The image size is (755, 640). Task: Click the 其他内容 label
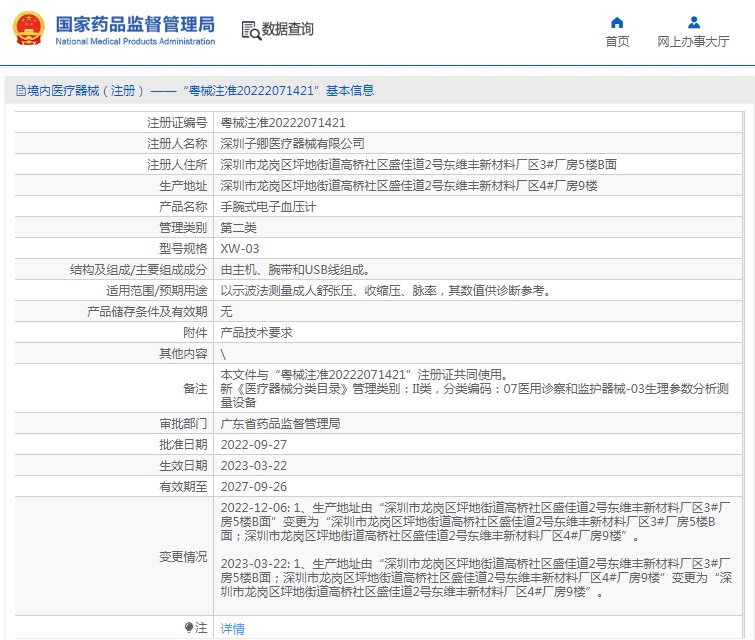(x=183, y=354)
